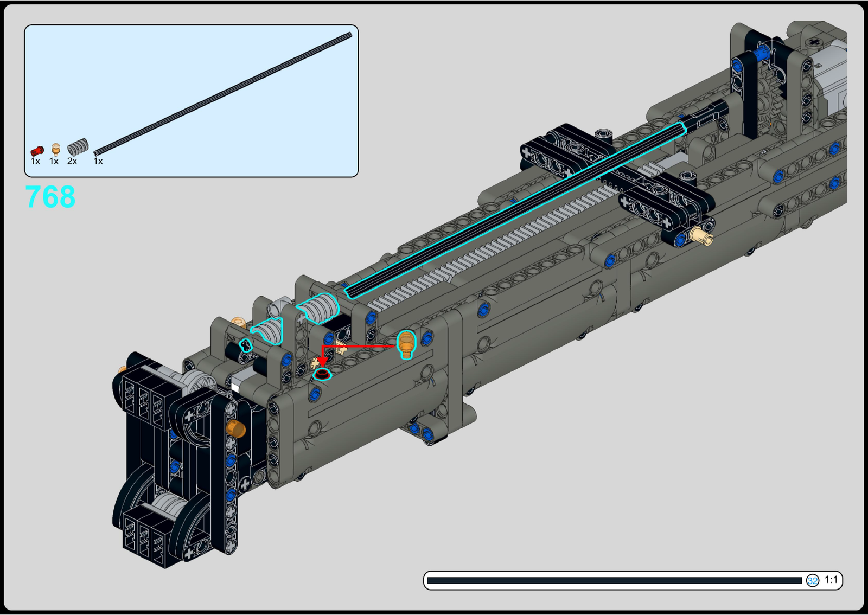Image resolution: width=868 pixels, height=615 pixels.
Task: Click the small cyan-outlined black connector on the left
Action: click(x=246, y=345)
